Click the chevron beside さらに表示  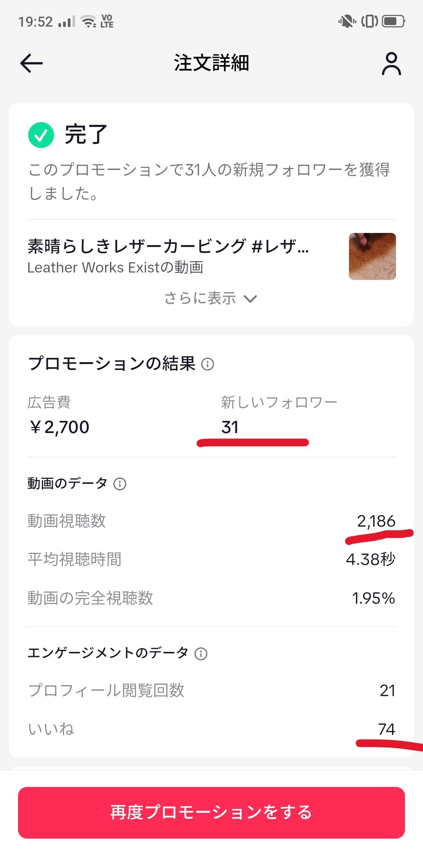[x=250, y=299]
